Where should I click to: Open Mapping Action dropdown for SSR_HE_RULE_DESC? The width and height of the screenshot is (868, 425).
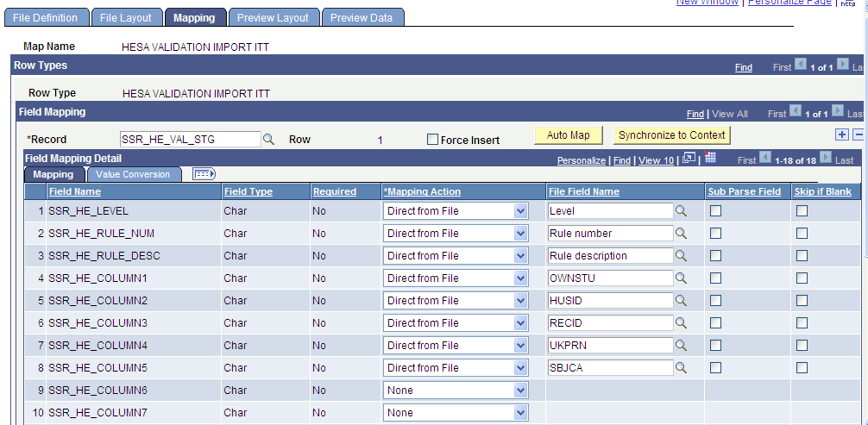(456, 256)
